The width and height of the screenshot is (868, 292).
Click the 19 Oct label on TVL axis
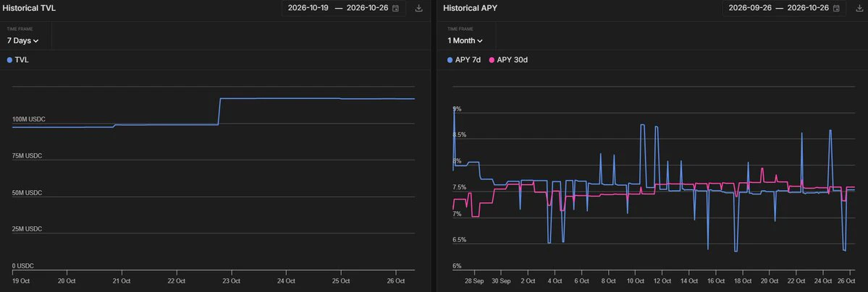coord(20,281)
